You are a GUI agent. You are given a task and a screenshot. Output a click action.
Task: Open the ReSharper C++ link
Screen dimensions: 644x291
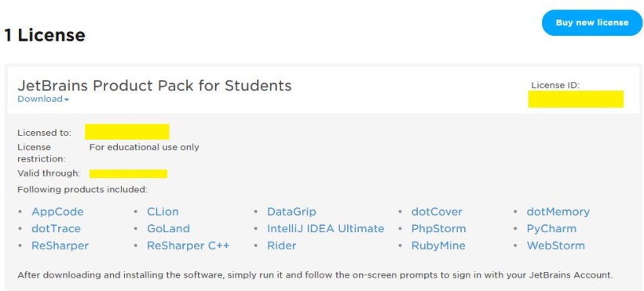[188, 246]
